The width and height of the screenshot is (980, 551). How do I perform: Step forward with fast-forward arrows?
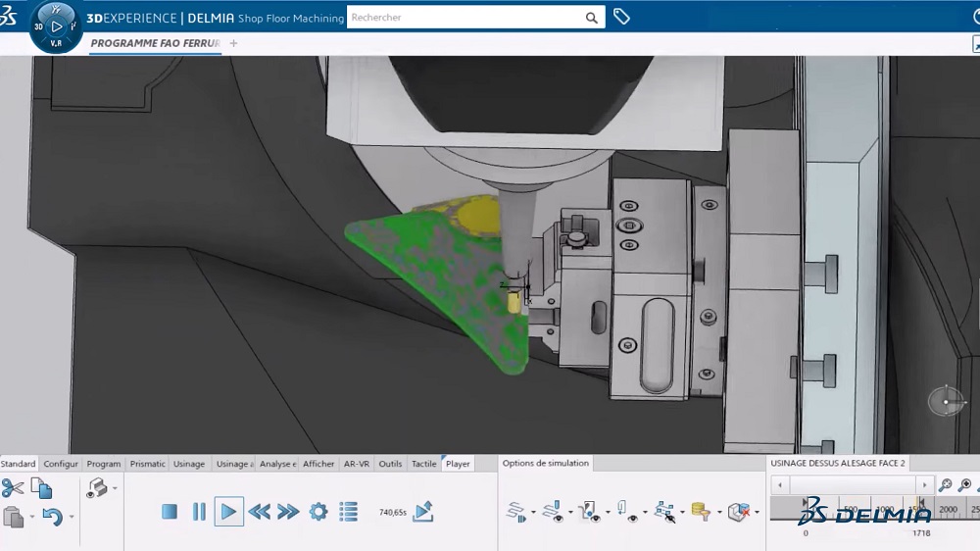pos(288,512)
